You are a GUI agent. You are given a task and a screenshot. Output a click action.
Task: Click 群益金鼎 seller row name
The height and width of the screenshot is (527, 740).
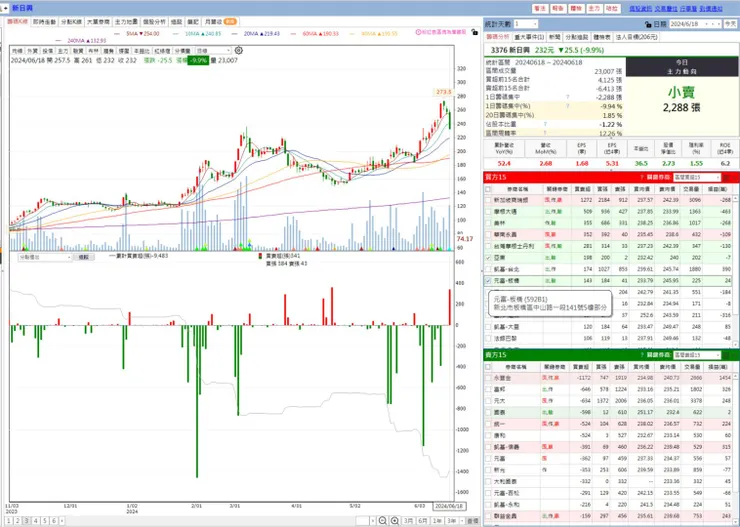click(x=505, y=516)
